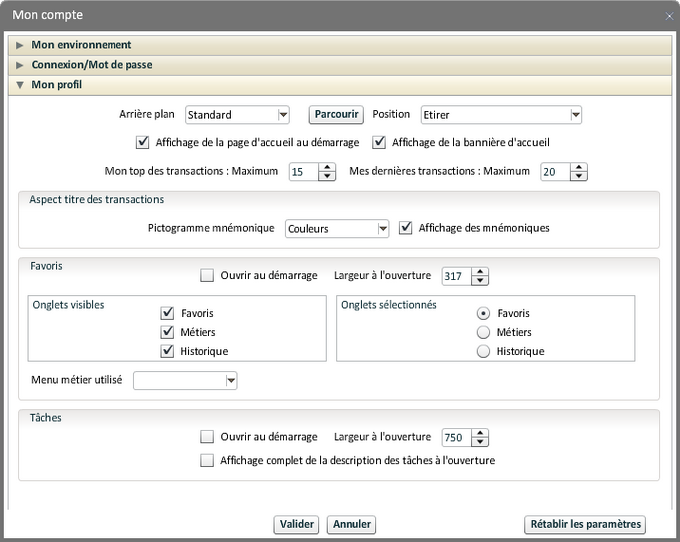Click Rétablir les paramètres button

coord(585,524)
